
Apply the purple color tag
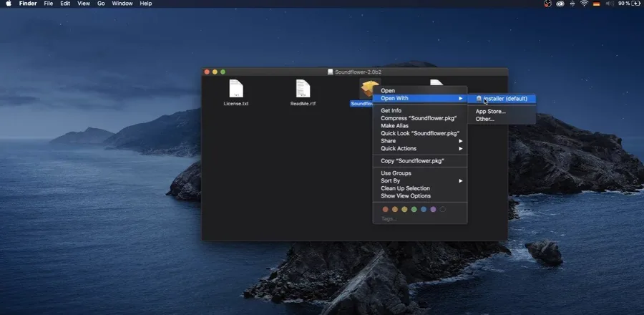433,210
